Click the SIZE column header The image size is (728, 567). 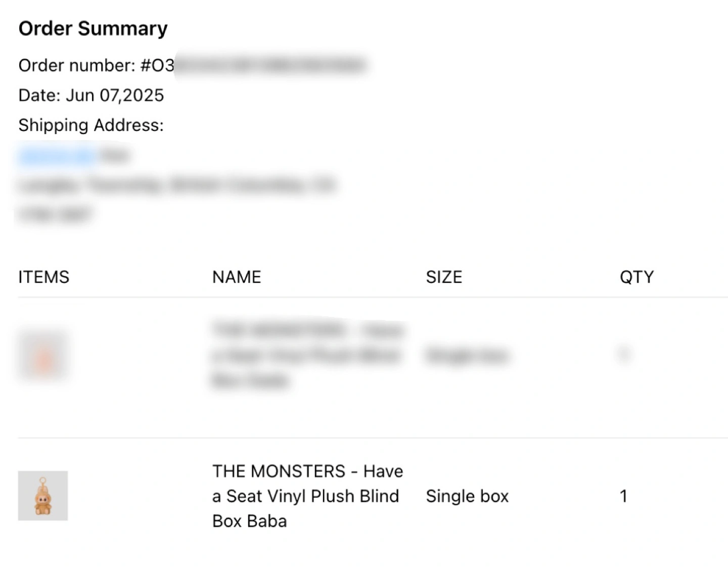(444, 277)
